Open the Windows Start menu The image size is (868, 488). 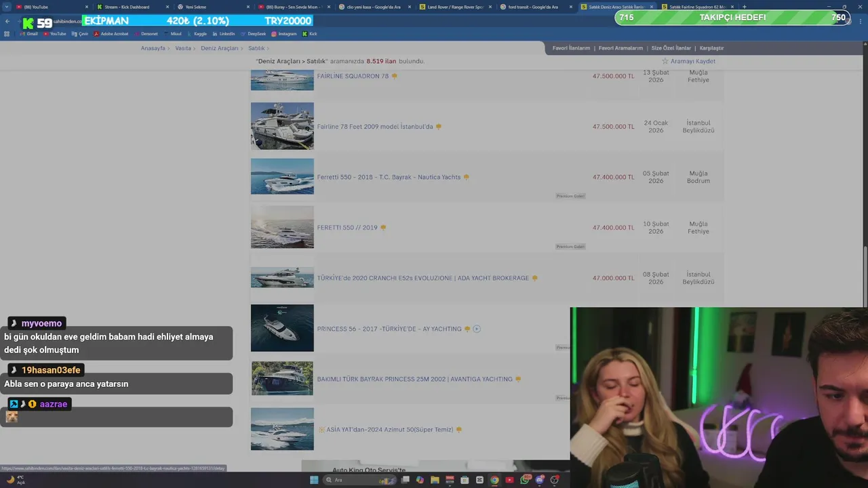[x=314, y=480]
